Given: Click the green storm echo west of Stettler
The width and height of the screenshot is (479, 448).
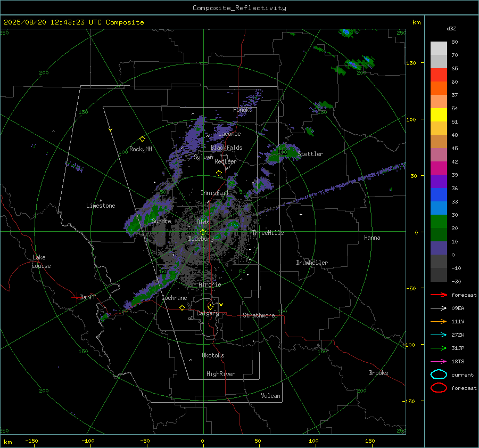Looking at the screenshot, I should pyautogui.click(x=283, y=152).
